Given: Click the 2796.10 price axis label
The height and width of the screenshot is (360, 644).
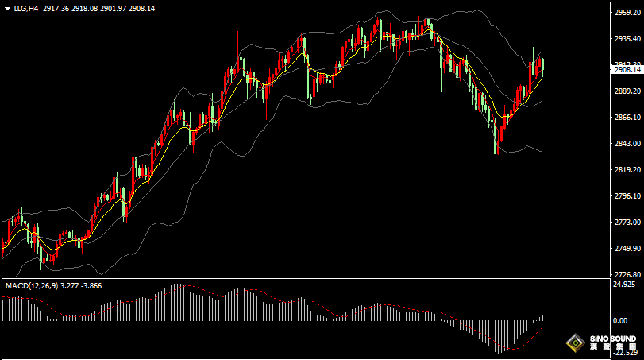Looking at the screenshot, I should 627,196.
